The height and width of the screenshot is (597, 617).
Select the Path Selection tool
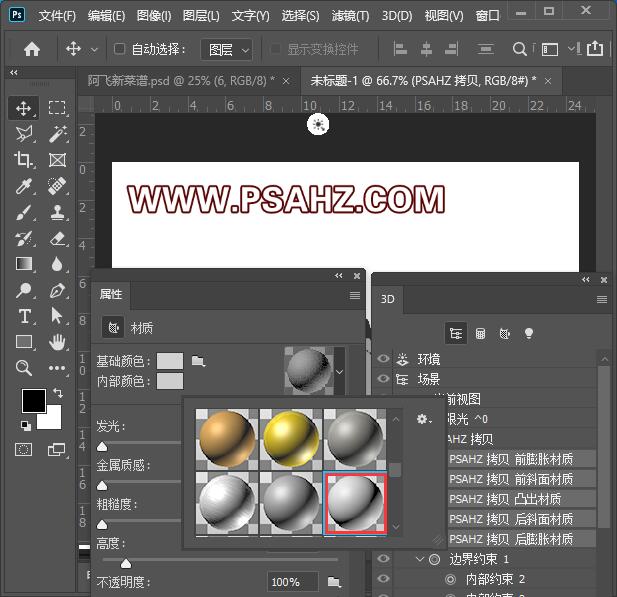click(57, 316)
